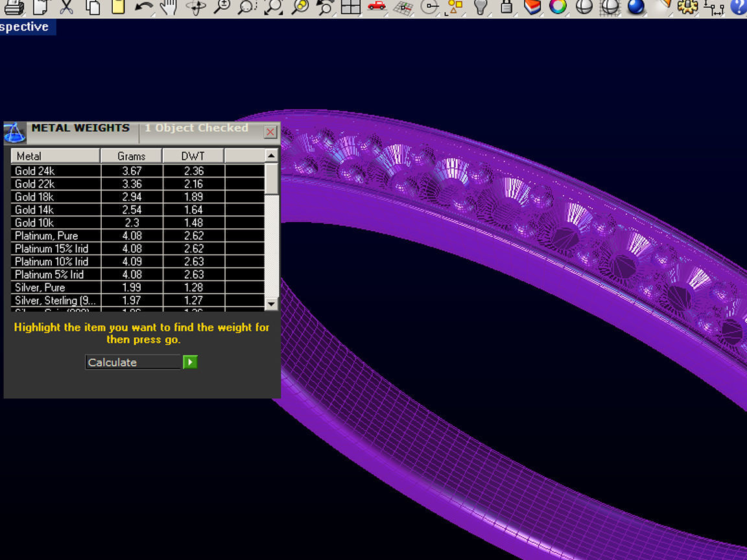Click the Construction Plane grid icon

pyautogui.click(x=403, y=8)
